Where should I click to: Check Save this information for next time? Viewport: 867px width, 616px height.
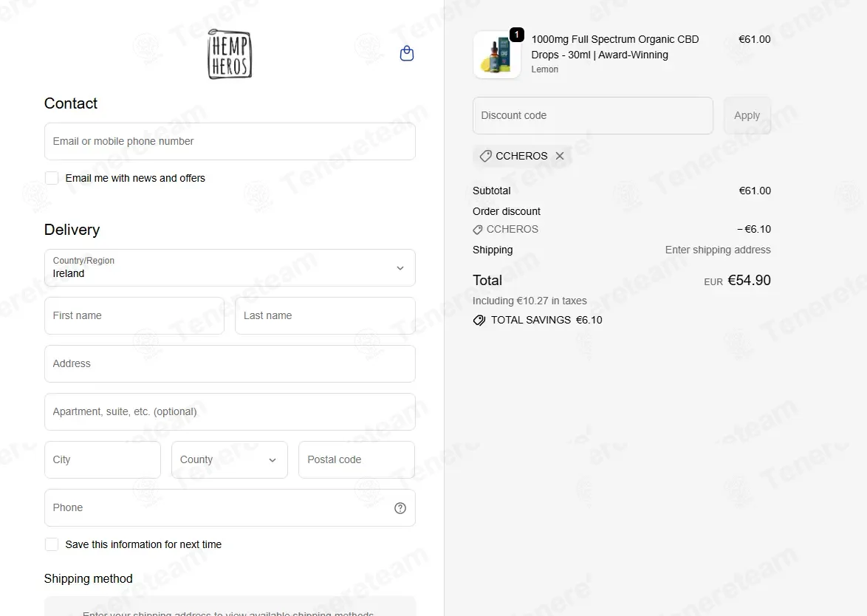coord(52,544)
